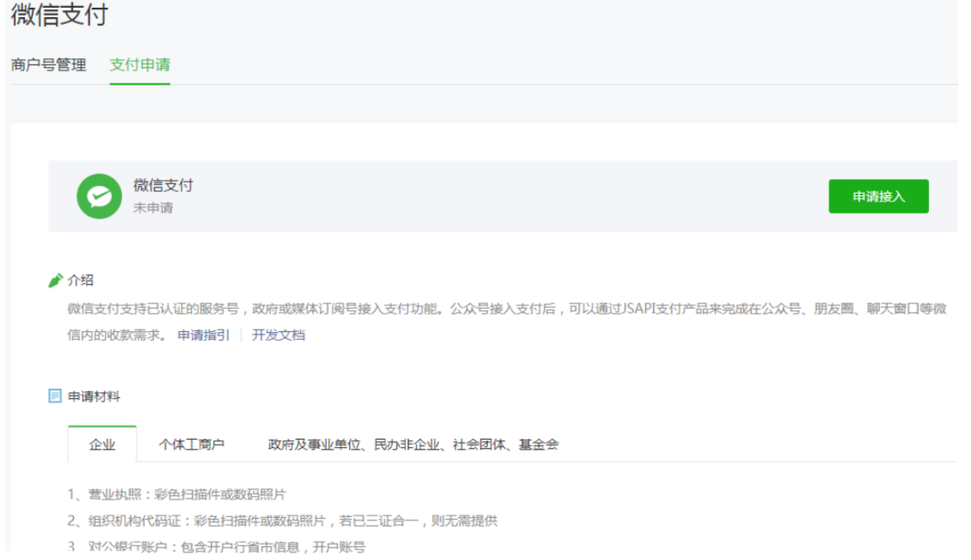Screen dimensions: 971x560
Task: Click the green 申请接入 button
Action: [878, 196]
